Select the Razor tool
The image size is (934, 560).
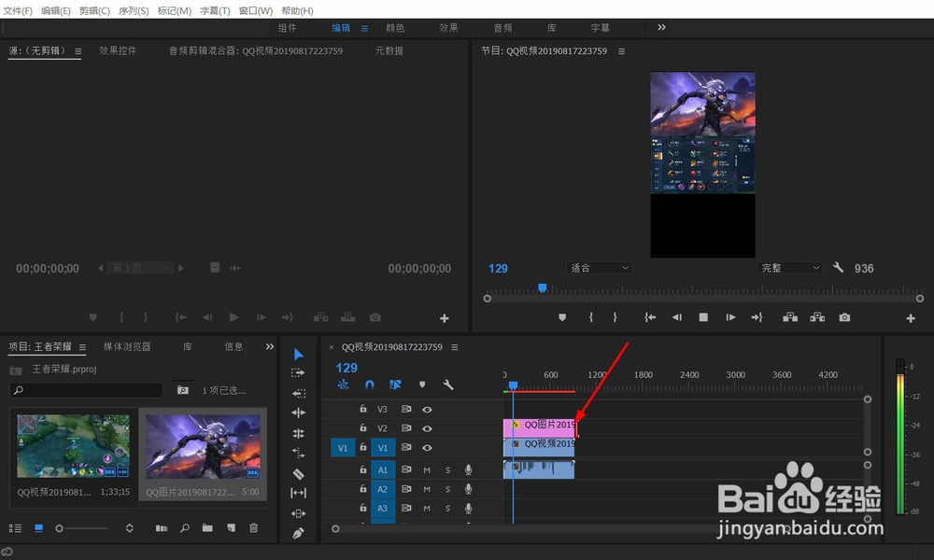(299, 474)
